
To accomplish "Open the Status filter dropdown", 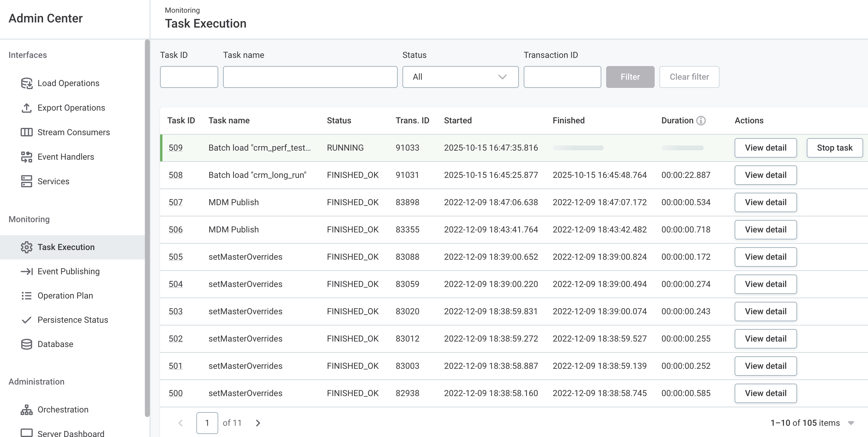I will click(x=460, y=77).
